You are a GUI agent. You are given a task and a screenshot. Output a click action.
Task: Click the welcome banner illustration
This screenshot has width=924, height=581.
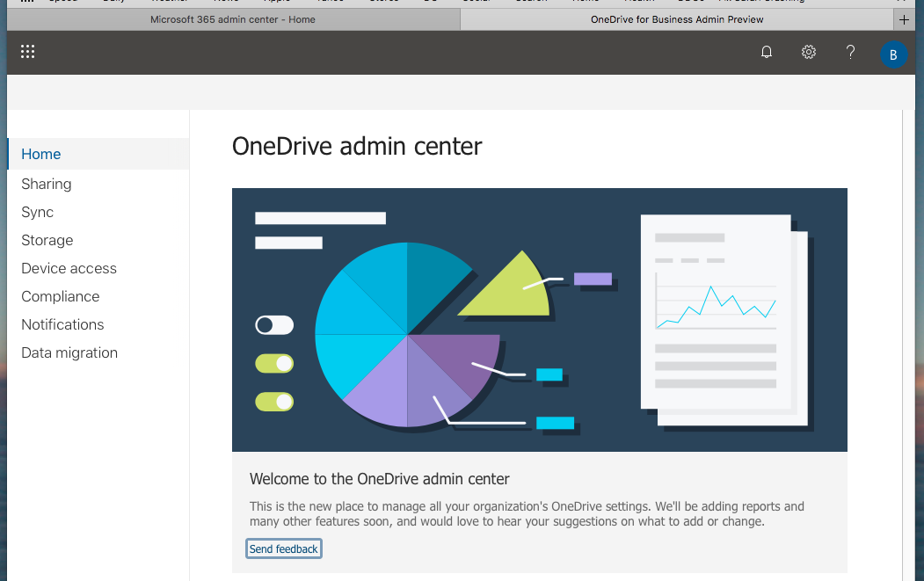[x=540, y=320]
